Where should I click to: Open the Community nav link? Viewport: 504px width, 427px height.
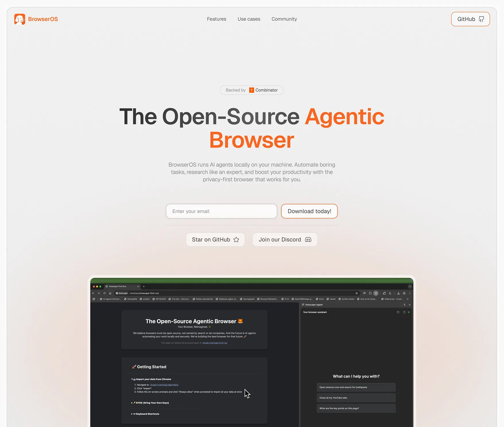pyautogui.click(x=284, y=19)
